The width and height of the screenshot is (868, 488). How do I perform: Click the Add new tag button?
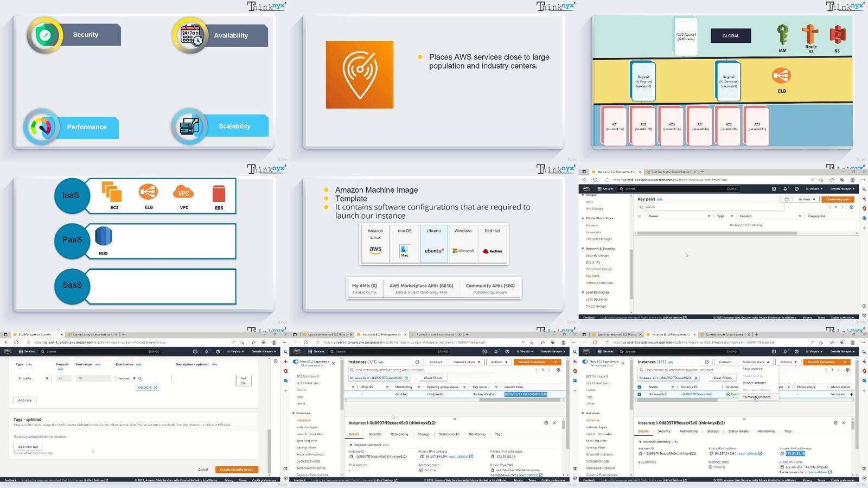click(28, 447)
